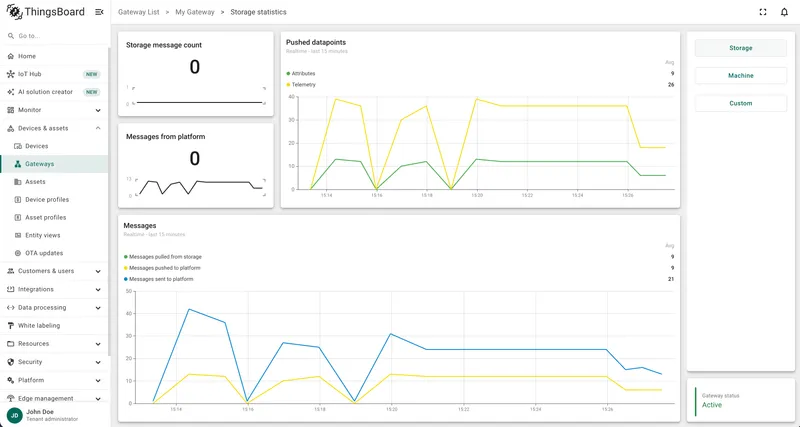This screenshot has height=427, width=800.
Task: Select the Custom statistics button
Action: tap(740, 103)
